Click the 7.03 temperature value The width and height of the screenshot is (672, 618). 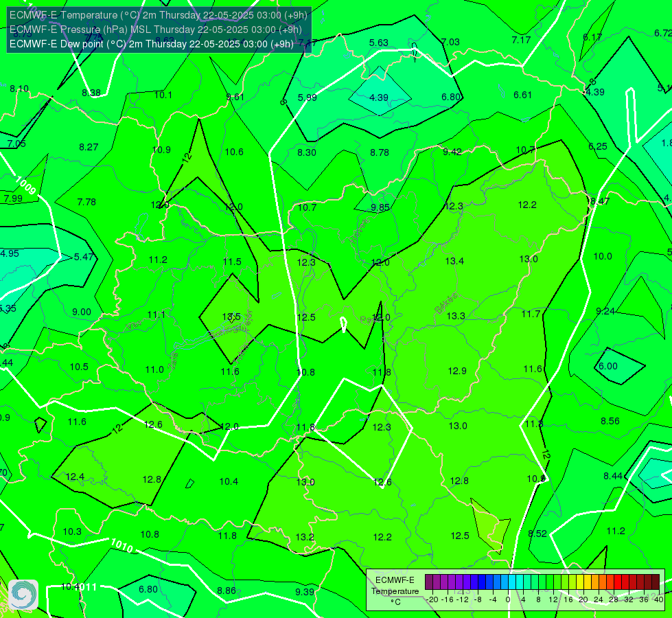pyautogui.click(x=450, y=42)
